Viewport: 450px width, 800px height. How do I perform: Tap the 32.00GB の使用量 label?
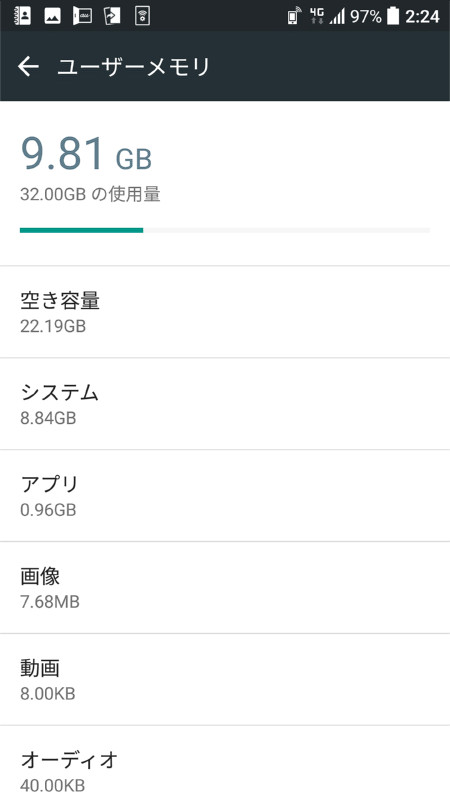pos(90,194)
